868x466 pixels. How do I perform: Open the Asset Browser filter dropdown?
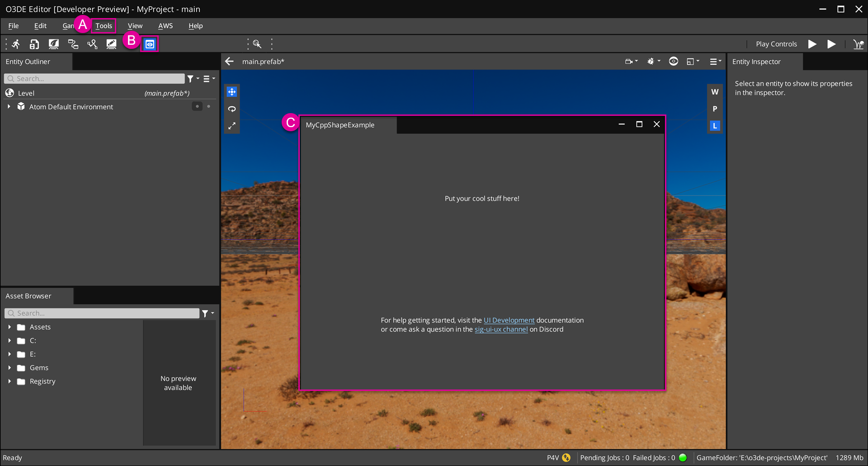pos(208,313)
